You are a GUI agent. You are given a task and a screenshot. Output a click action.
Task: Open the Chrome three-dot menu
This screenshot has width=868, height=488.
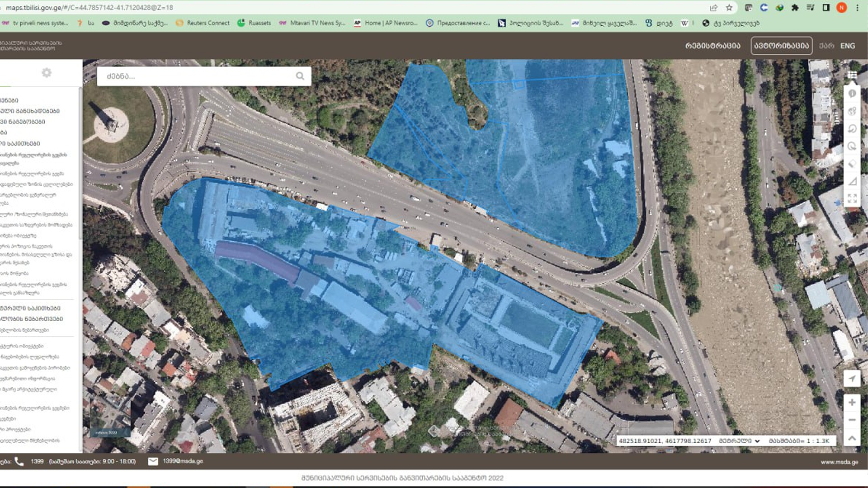pyautogui.click(x=857, y=8)
